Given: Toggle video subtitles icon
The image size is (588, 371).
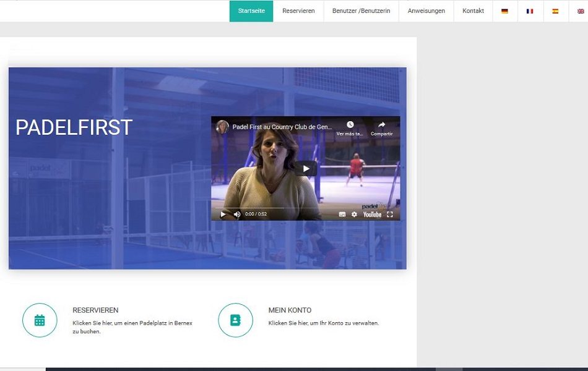Looking at the screenshot, I should coord(342,215).
